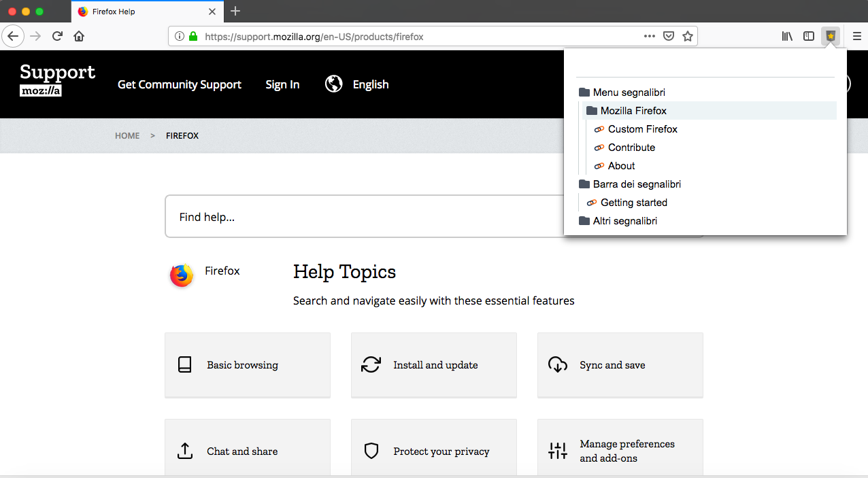
Task: Open a new browser tab
Action: pos(235,12)
